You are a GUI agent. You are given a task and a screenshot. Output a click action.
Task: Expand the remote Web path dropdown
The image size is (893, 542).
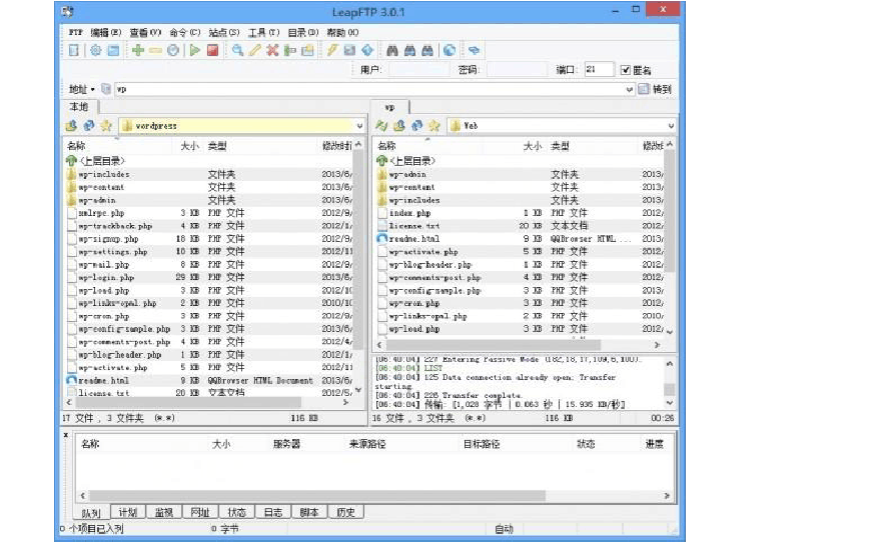670,126
